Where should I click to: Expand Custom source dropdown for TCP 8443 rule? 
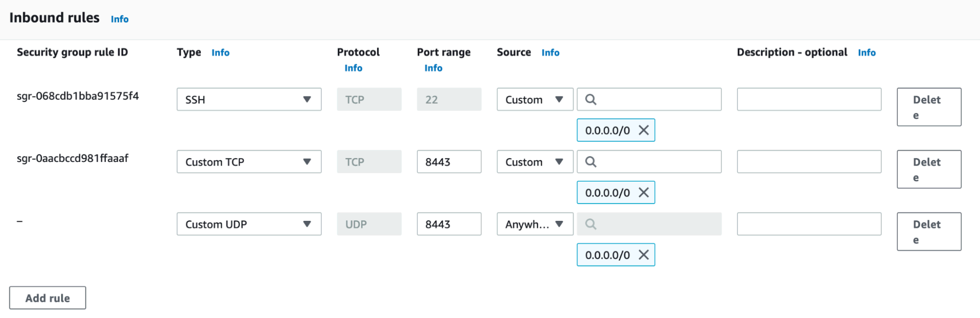pos(534,162)
